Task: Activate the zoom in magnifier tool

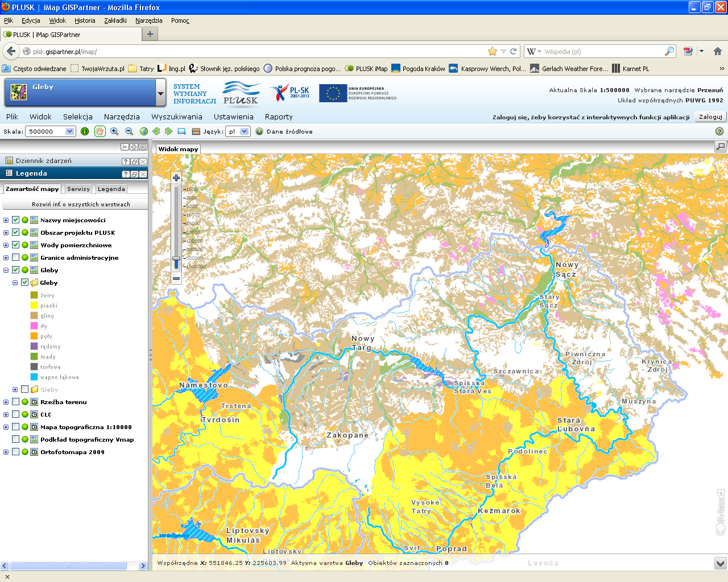Action: pos(114,131)
